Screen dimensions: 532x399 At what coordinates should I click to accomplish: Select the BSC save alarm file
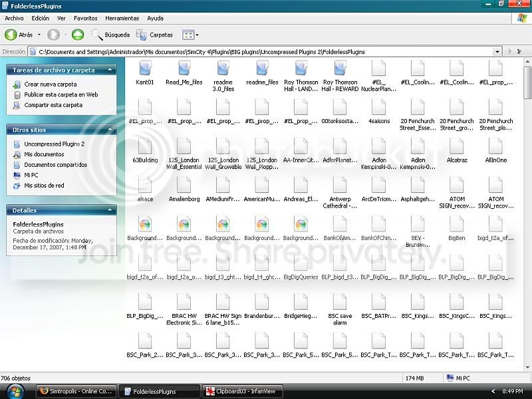pyautogui.click(x=340, y=303)
